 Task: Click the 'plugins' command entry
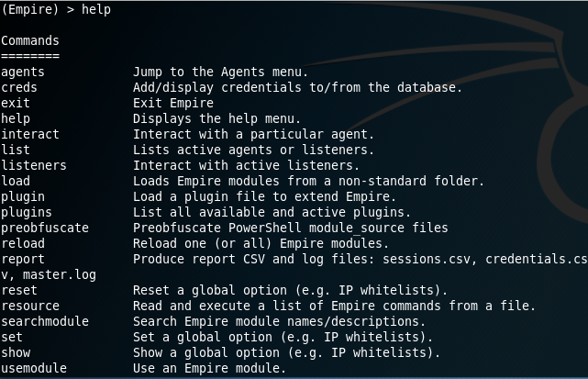27,212
